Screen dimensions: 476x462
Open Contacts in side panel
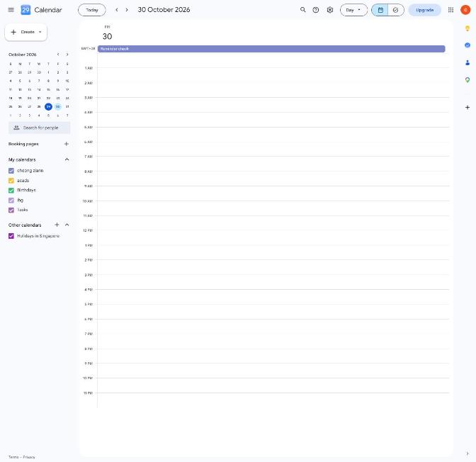pos(467,62)
